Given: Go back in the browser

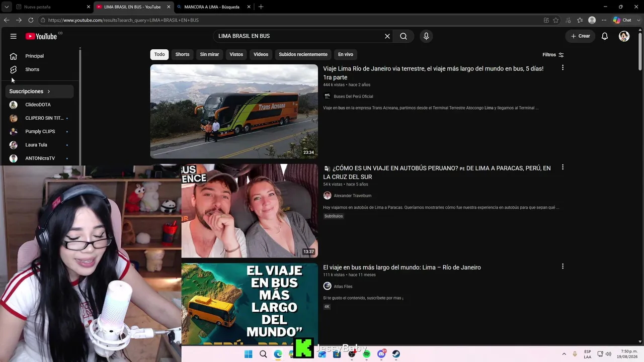Looking at the screenshot, I should pos(7,20).
